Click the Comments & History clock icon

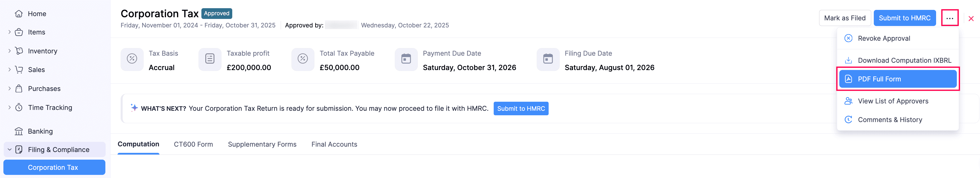coord(848,120)
